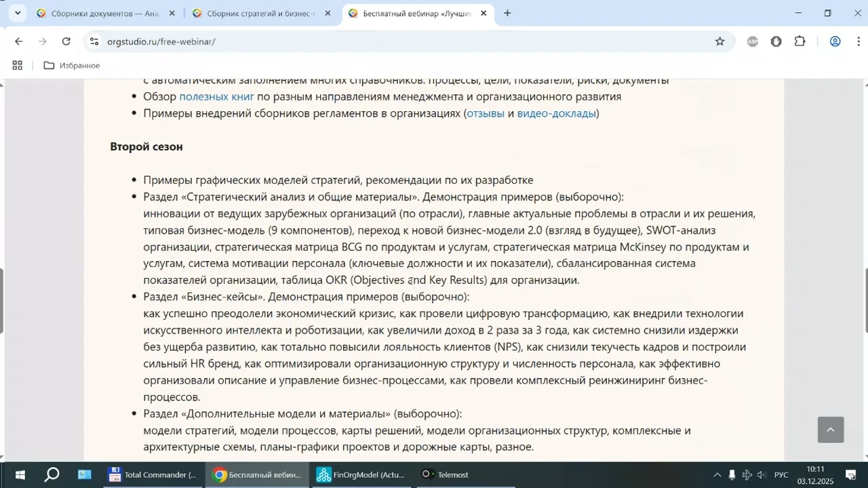Close the «Бесплатный вебинар» tab

point(484,13)
